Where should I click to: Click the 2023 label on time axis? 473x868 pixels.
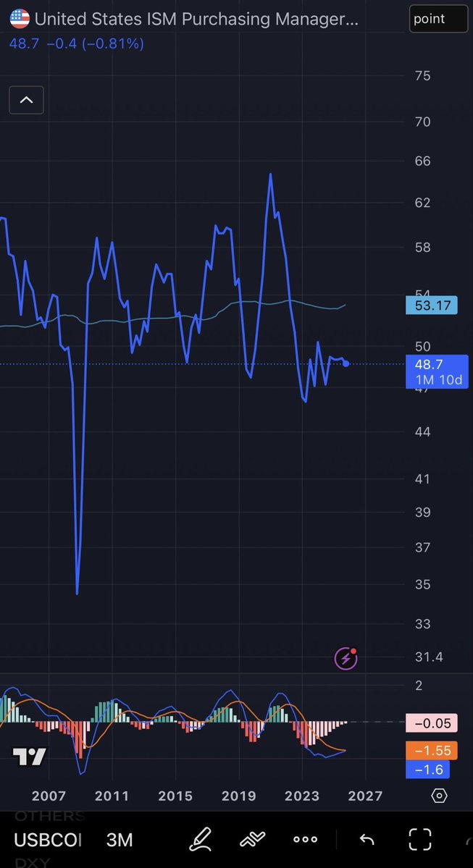[x=302, y=796]
